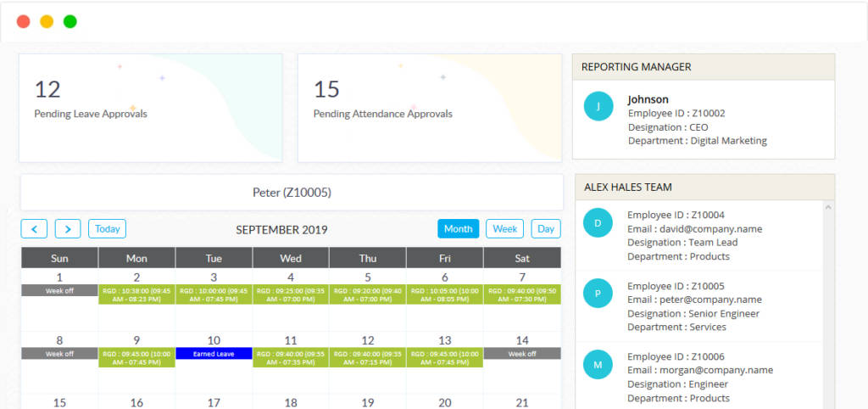Go to next month with right arrow
The image size is (868, 409).
pyautogui.click(x=68, y=229)
